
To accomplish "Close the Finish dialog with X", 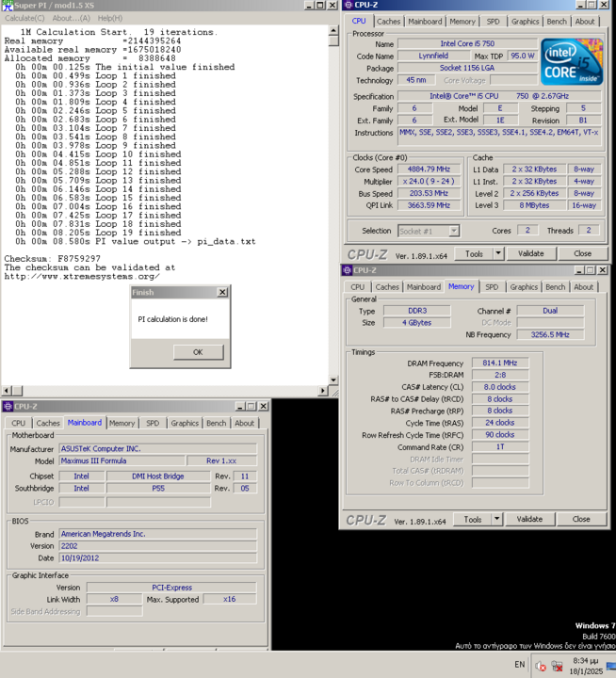I will (x=222, y=292).
